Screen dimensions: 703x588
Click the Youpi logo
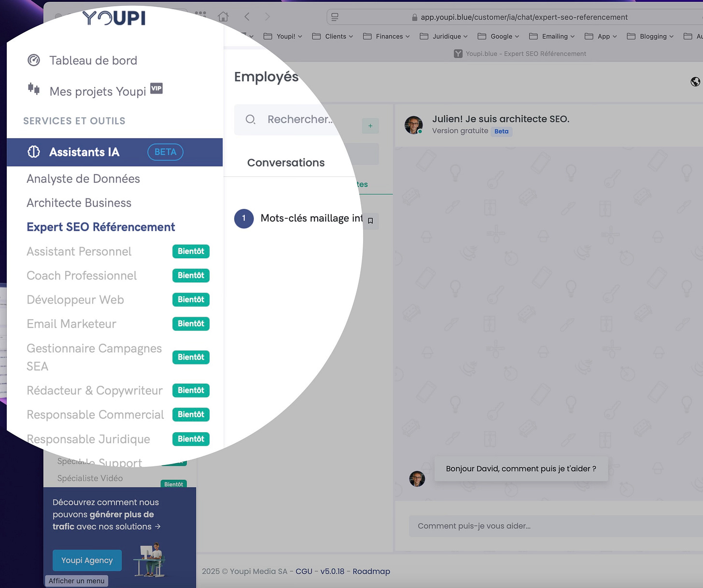pos(114,18)
